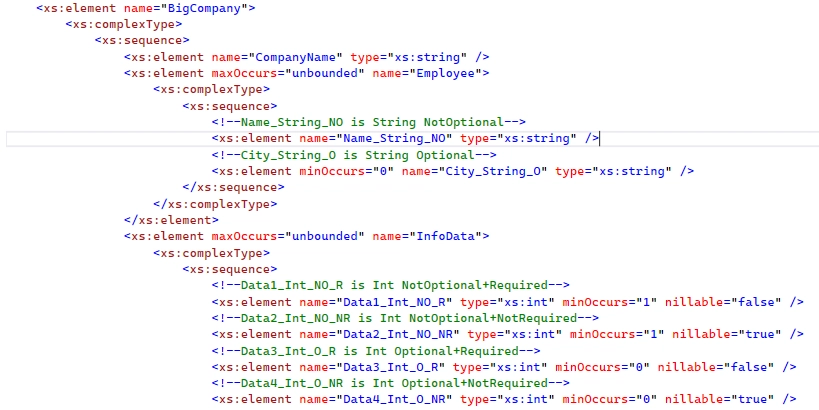Screen dimensions: 819x410
Task: Click the Data1_Int_NO_R element line
Action: 508,302
